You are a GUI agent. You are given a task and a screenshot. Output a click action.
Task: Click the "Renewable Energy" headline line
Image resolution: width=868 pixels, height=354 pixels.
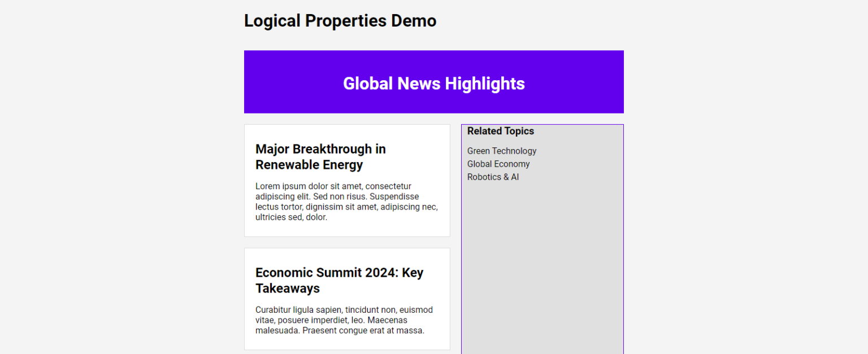point(309,165)
